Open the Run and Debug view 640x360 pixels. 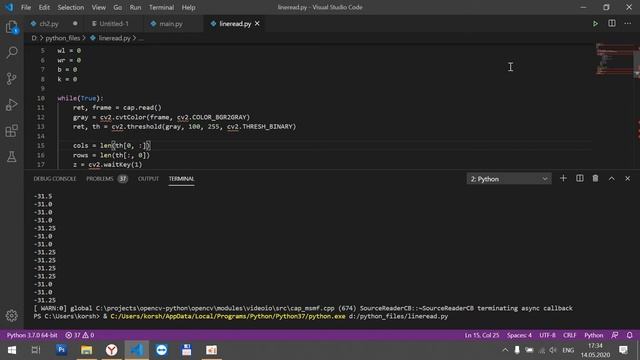[12, 105]
